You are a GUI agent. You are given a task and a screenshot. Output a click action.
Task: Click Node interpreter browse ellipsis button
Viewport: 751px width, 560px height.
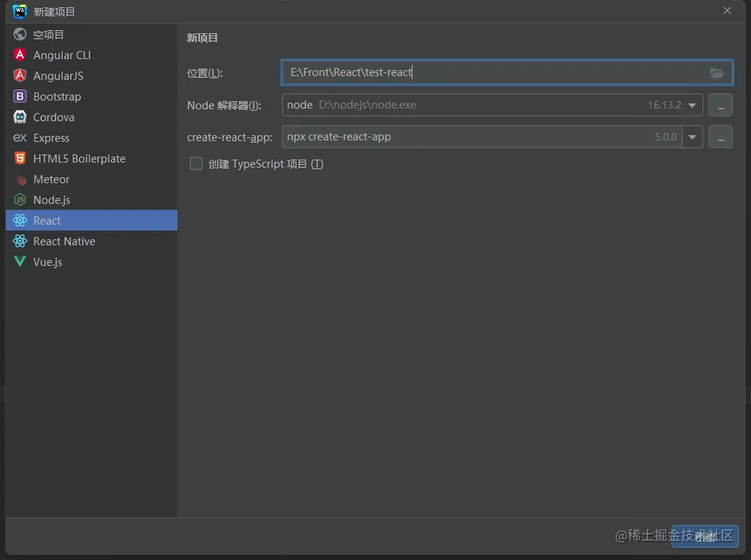(x=721, y=106)
